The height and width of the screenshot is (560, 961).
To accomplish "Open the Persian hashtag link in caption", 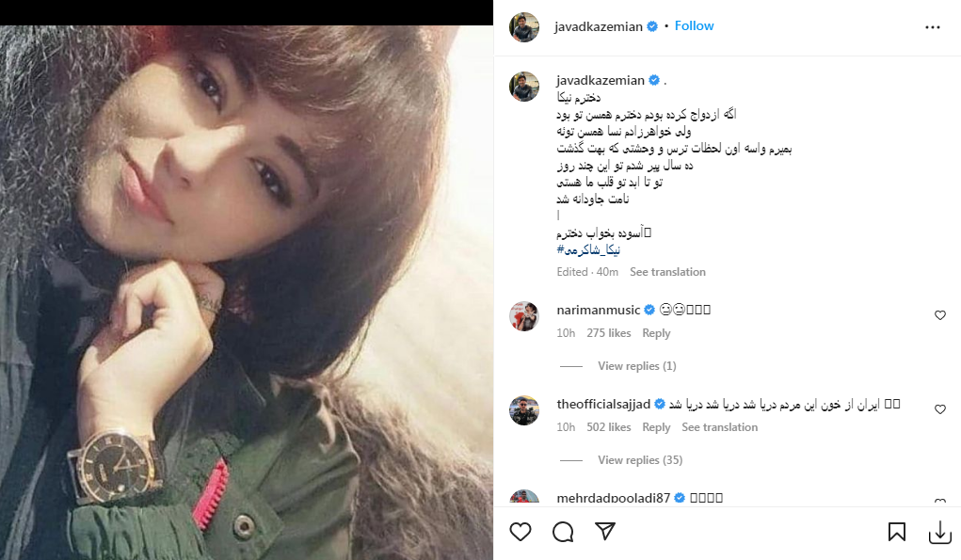I will click(588, 250).
